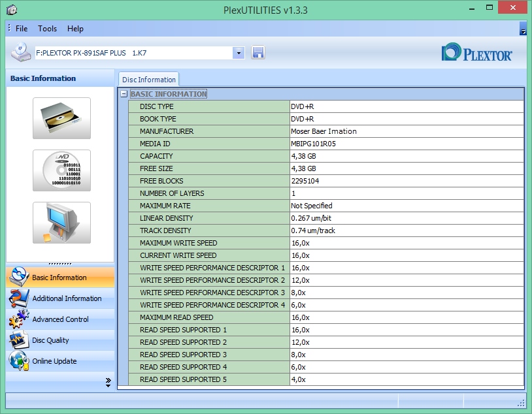Open the Help menu
The height and width of the screenshot is (414, 532).
click(75, 29)
